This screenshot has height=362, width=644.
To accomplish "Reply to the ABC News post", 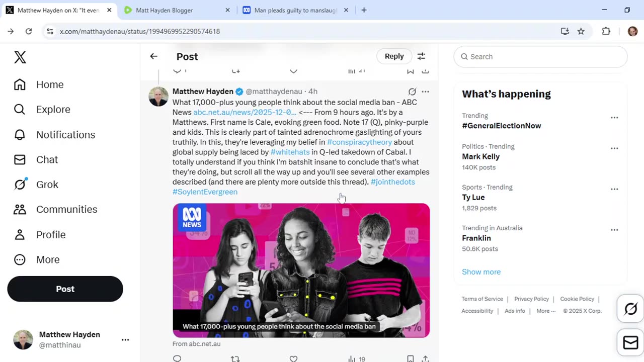I will [x=177, y=358].
